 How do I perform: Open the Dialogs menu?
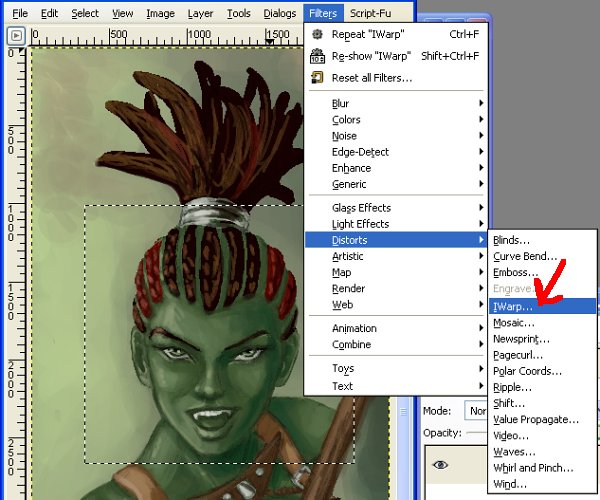pos(280,13)
